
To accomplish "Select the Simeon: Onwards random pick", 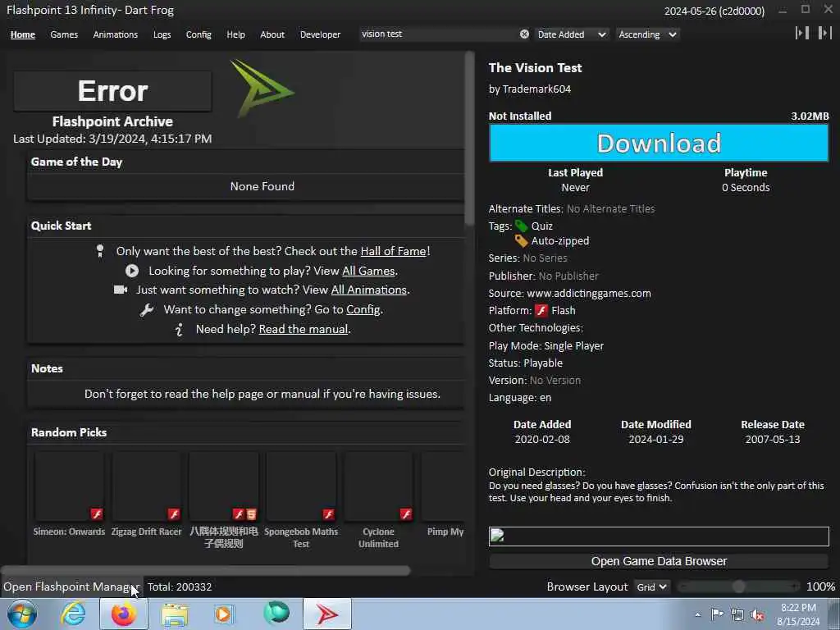I will [69, 493].
